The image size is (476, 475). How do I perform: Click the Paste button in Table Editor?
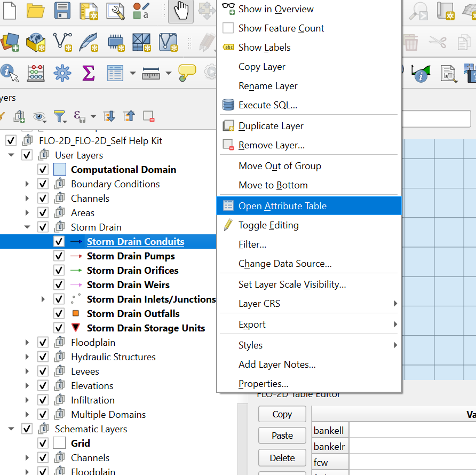282,436
